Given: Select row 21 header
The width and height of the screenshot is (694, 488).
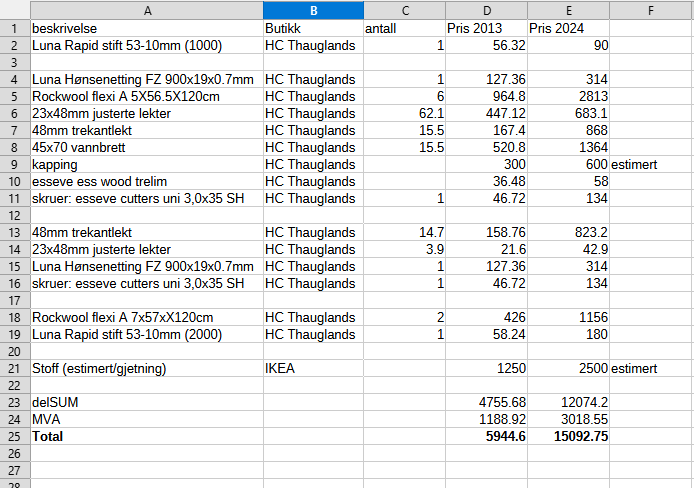Looking at the screenshot, I should tap(15, 368).
